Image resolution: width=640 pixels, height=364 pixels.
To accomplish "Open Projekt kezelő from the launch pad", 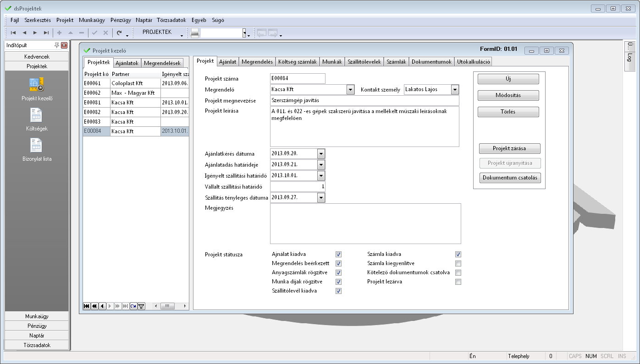I will (36, 89).
